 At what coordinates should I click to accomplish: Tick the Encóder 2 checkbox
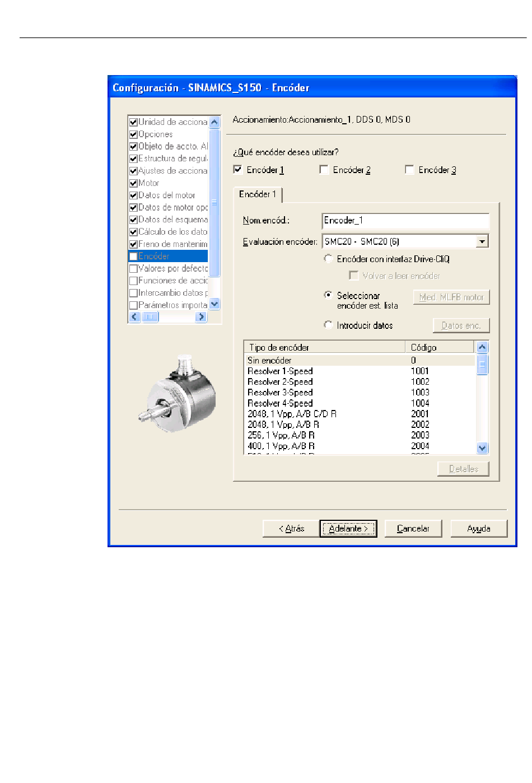point(324,170)
